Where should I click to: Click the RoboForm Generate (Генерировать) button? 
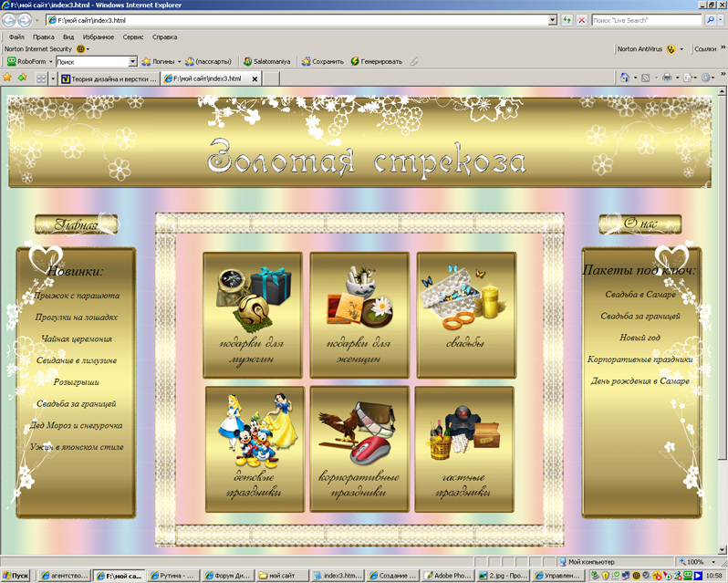point(377,61)
